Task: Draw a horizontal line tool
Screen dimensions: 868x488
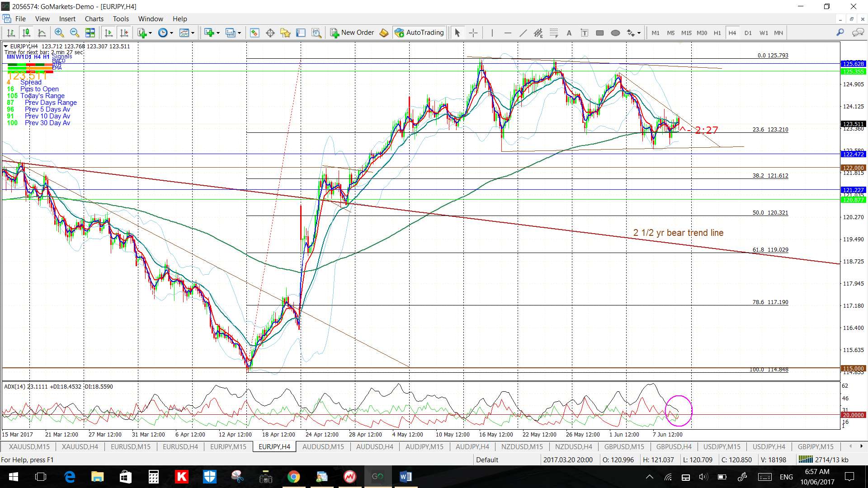Action: tap(508, 33)
